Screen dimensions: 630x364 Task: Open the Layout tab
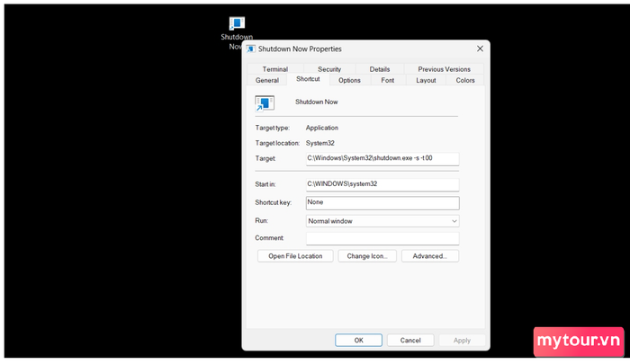coord(426,80)
